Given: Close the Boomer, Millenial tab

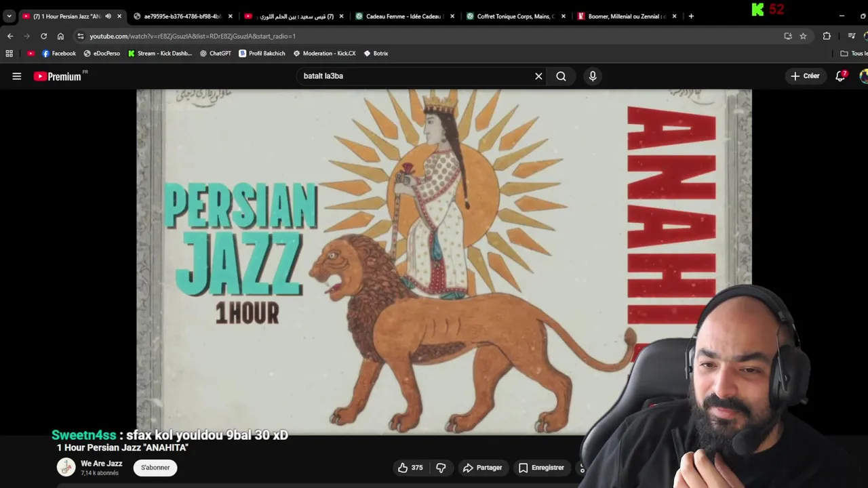Looking at the screenshot, I should [674, 16].
